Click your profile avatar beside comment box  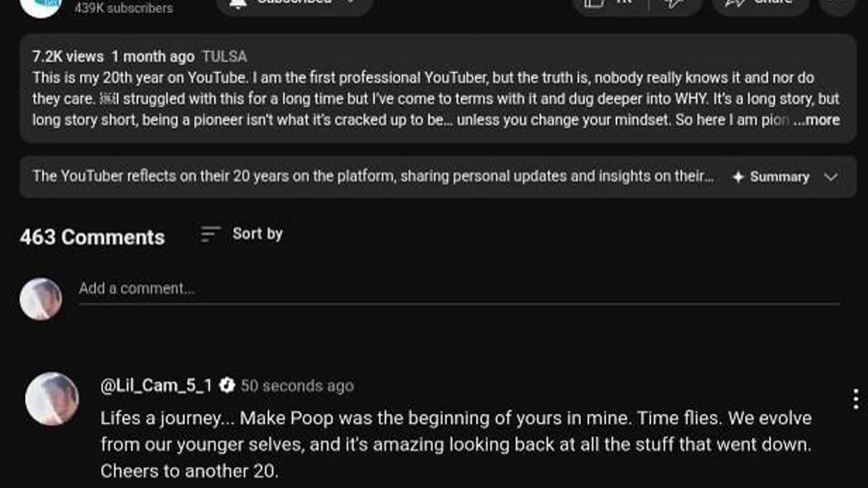click(x=41, y=298)
